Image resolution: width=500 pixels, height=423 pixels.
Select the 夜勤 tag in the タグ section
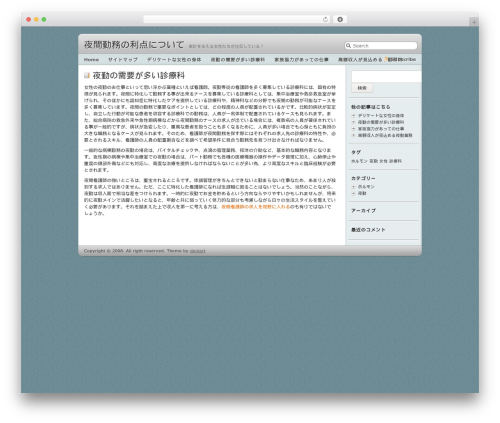point(373,161)
